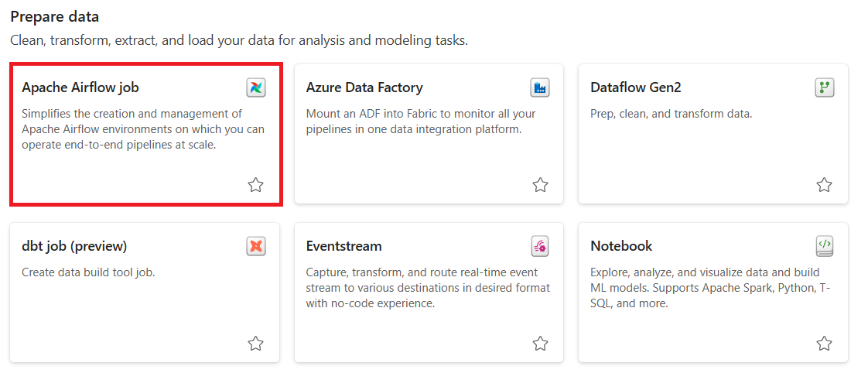Create a dbt job (preview)
Viewport: 868px width, 373px height.
point(74,246)
